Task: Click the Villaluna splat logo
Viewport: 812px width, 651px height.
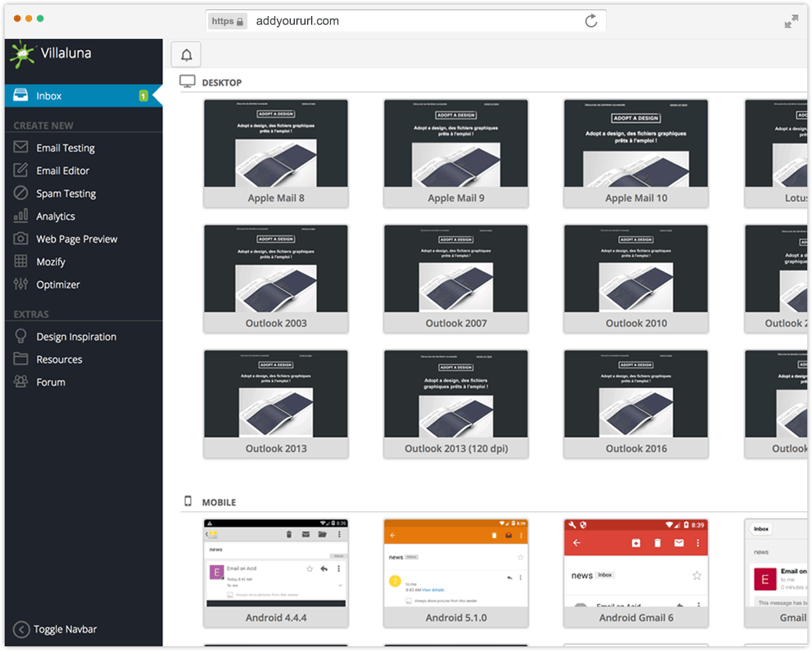Action: (23, 55)
